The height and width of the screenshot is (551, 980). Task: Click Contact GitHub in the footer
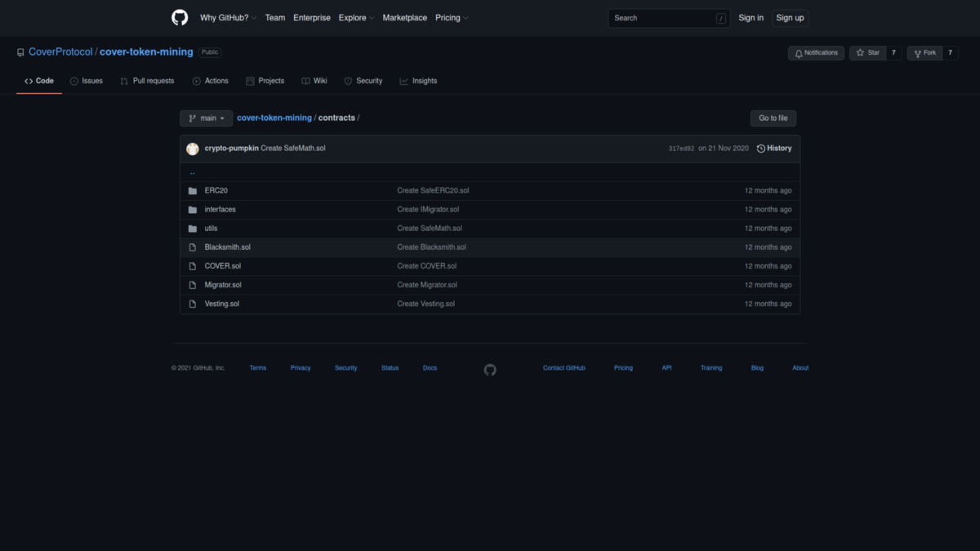564,368
